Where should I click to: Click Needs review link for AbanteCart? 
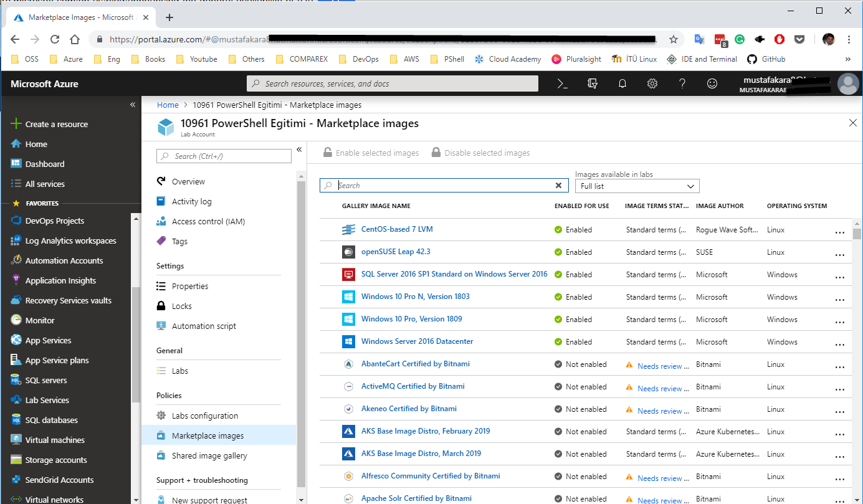tap(664, 366)
